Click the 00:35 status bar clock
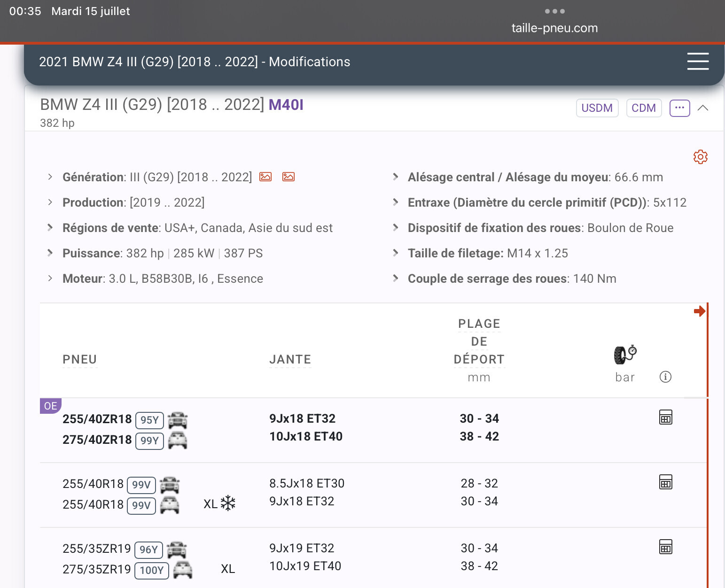This screenshot has height=588, width=725. (x=25, y=11)
